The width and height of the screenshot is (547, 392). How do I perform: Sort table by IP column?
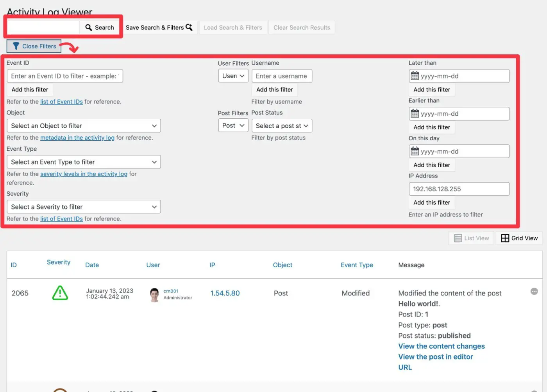click(x=212, y=265)
